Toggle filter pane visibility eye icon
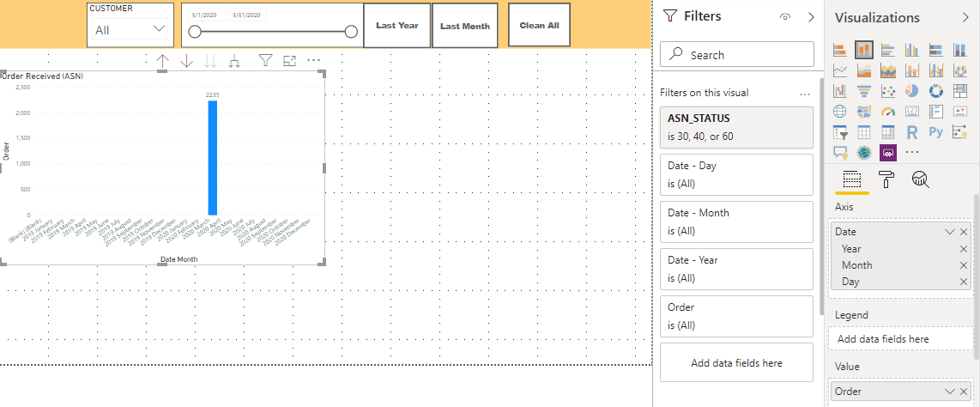Screen dimensions: 980x407 785,17
